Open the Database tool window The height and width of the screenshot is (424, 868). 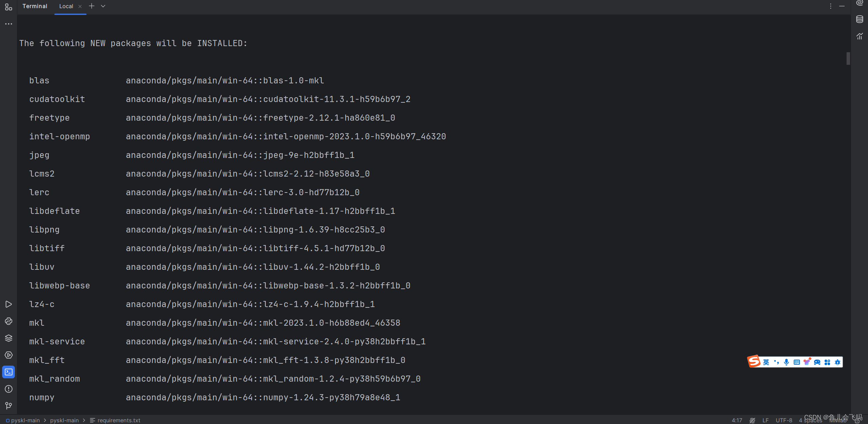pyautogui.click(x=860, y=19)
